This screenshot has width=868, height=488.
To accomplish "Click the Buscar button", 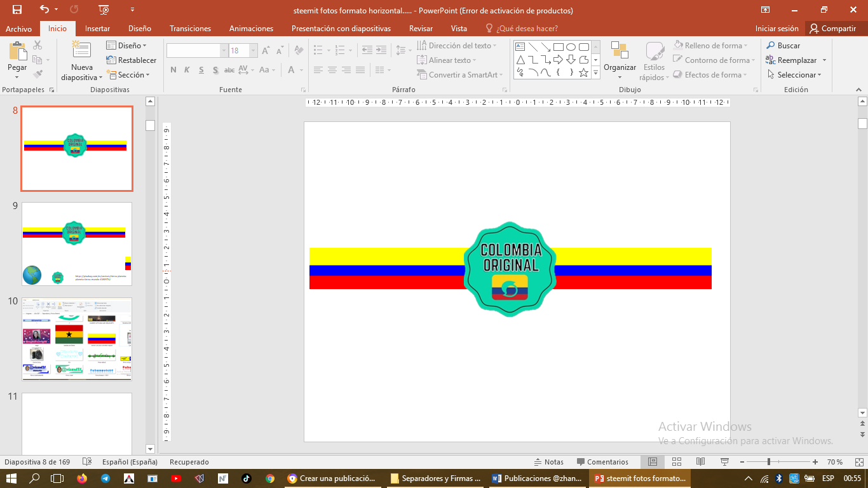I will click(x=783, y=46).
